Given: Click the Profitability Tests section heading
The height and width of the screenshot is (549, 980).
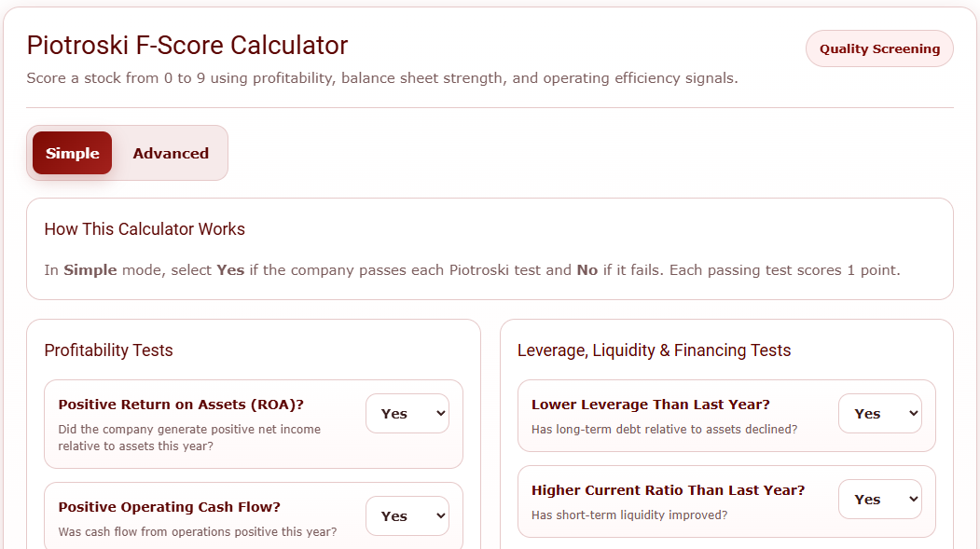Looking at the screenshot, I should click(108, 350).
